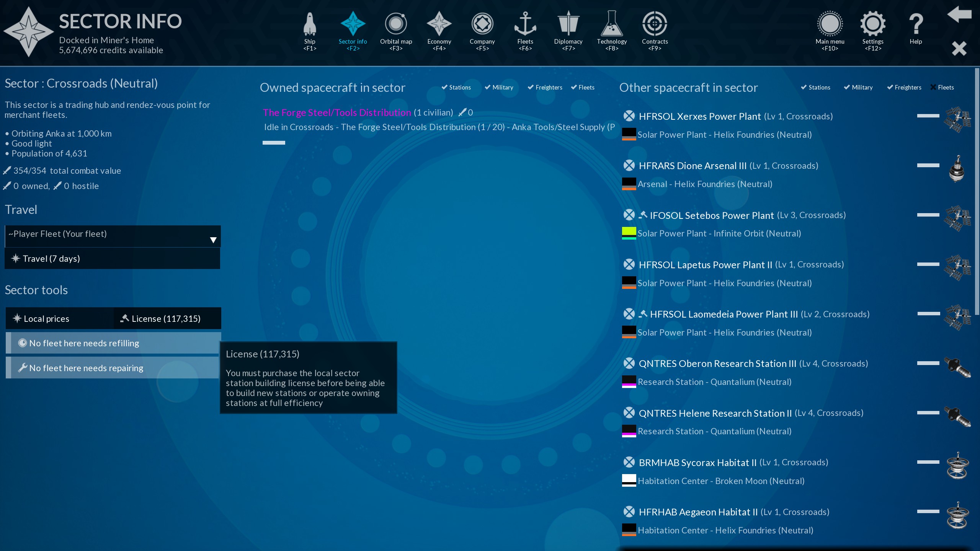
Task: Open the Ship menu rocket icon
Action: click(310, 24)
